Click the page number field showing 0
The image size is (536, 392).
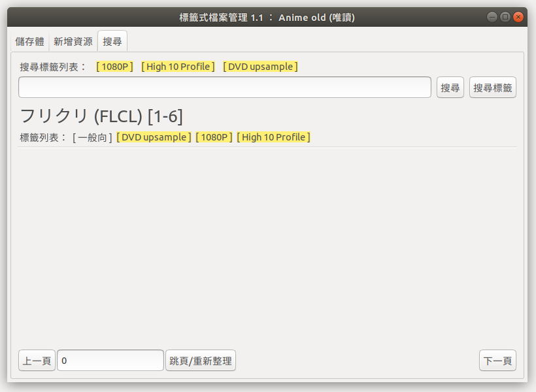(x=110, y=361)
